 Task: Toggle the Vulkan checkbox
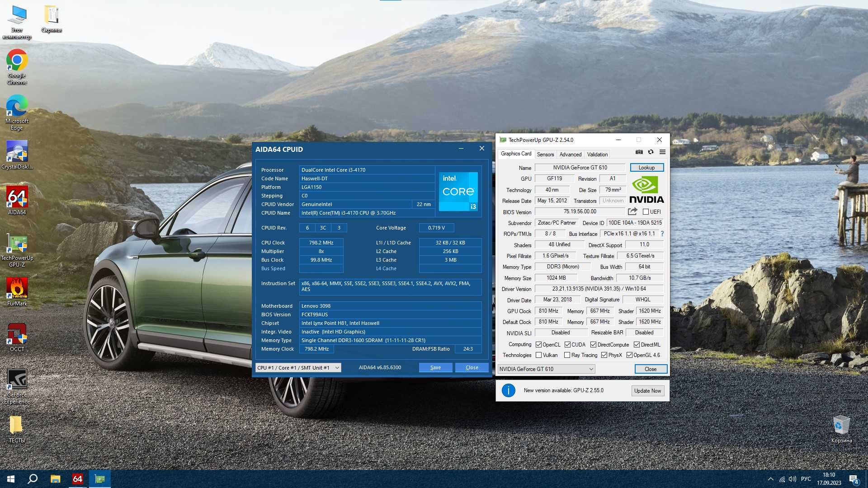(538, 355)
